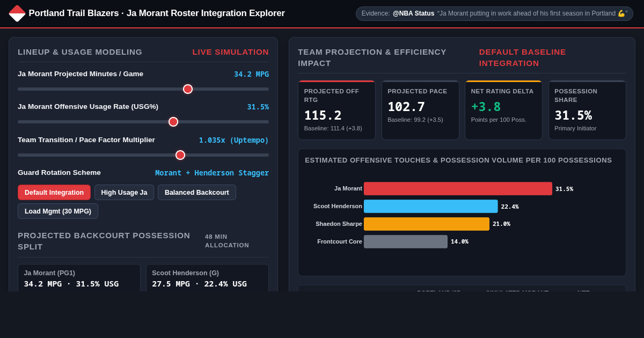This screenshot has height=338, width=644.
Task: Select Load Mgmt (30 MPG) preset
Action: 58,211
